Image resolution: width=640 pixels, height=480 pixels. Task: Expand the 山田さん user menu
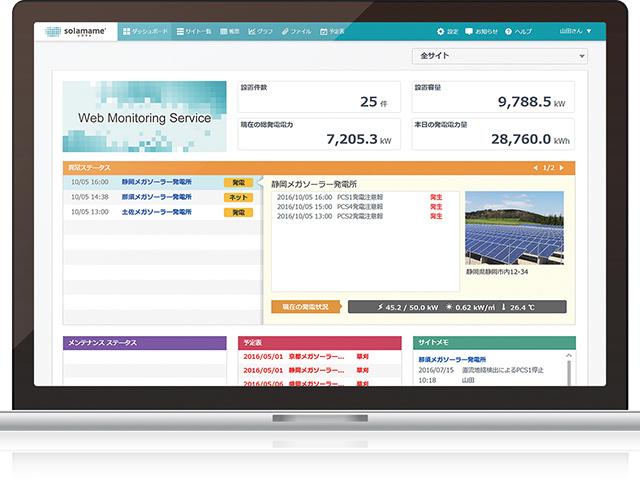(x=575, y=31)
